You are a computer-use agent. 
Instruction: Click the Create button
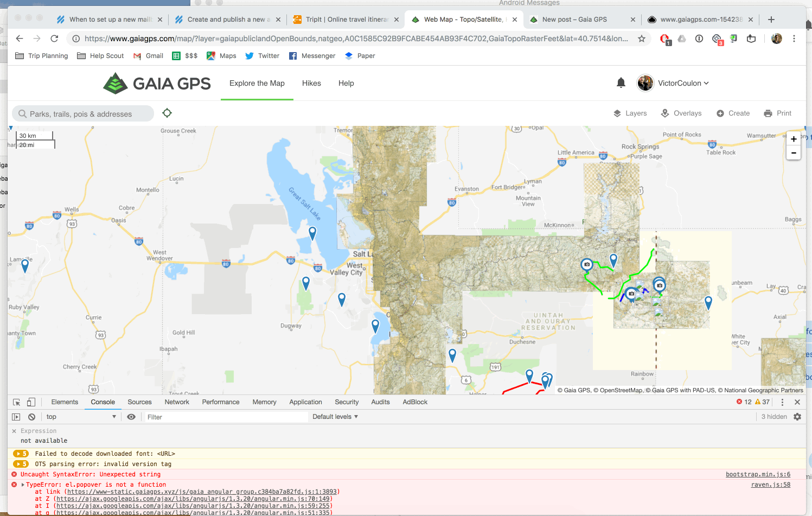733,113
